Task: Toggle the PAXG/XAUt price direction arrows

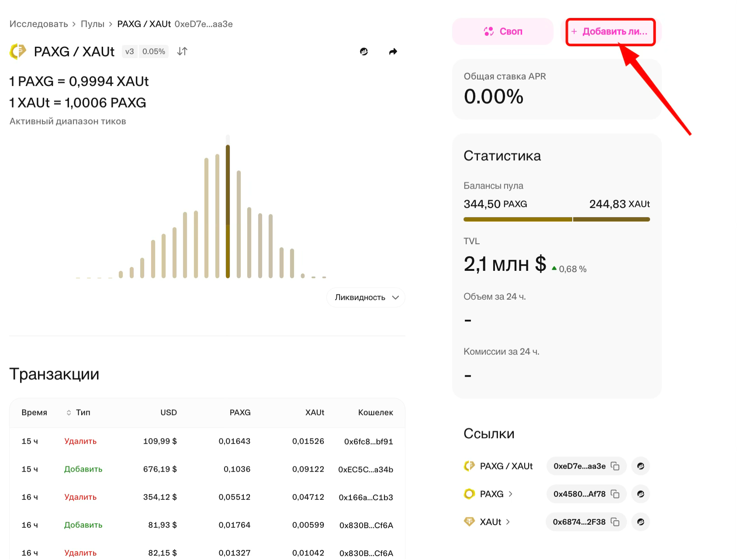Action: pos(182,52)
